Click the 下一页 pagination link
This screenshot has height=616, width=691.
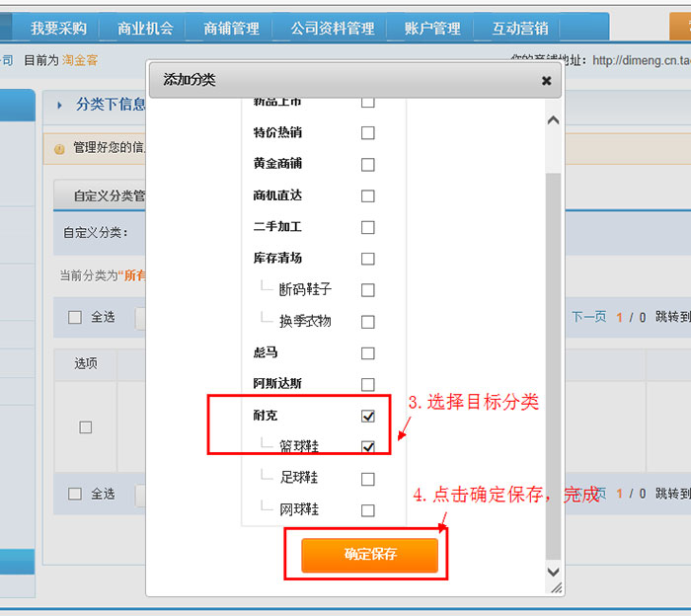pyautogui.click(x=589, y=317)
